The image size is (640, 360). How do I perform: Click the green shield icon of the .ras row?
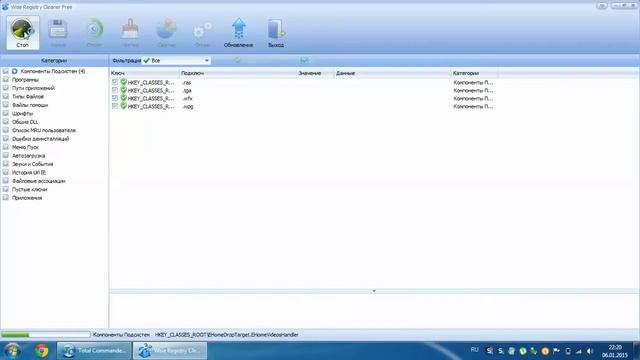tap(124, 82)
